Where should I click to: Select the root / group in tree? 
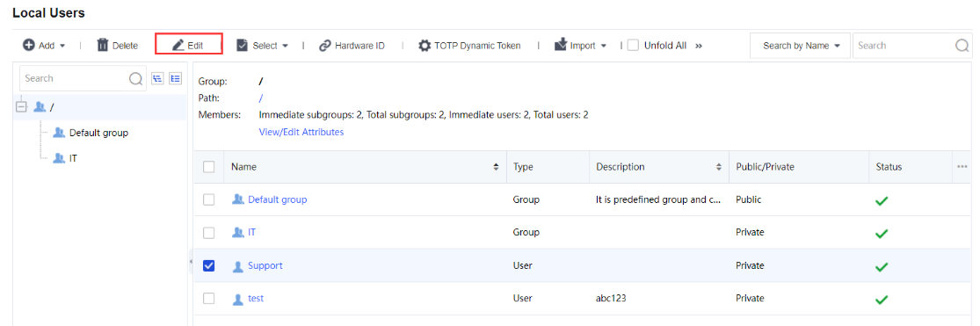tap(100, 107)
